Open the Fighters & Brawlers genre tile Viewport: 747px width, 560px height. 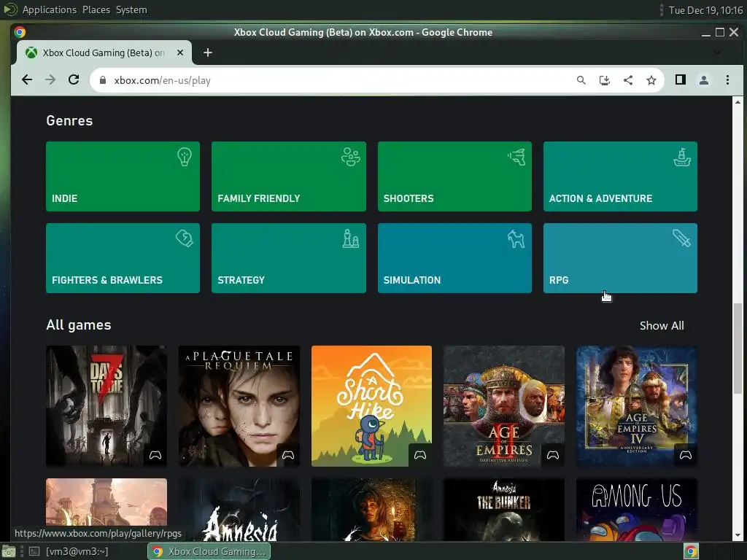[123, 258]
